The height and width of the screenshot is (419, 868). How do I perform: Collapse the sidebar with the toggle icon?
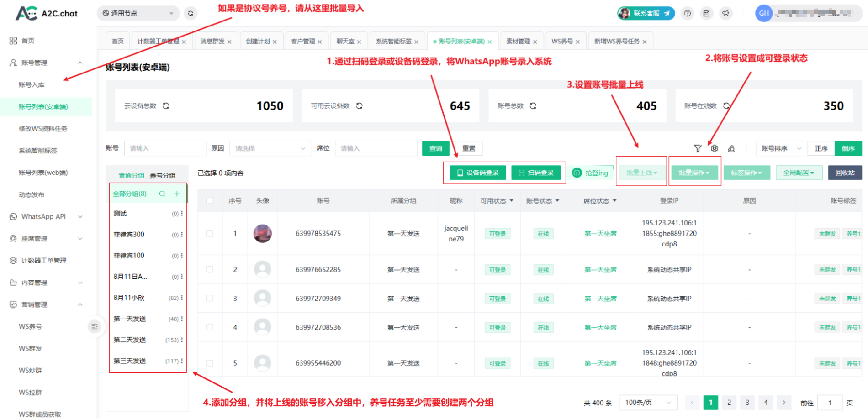[x=95, y=326]
